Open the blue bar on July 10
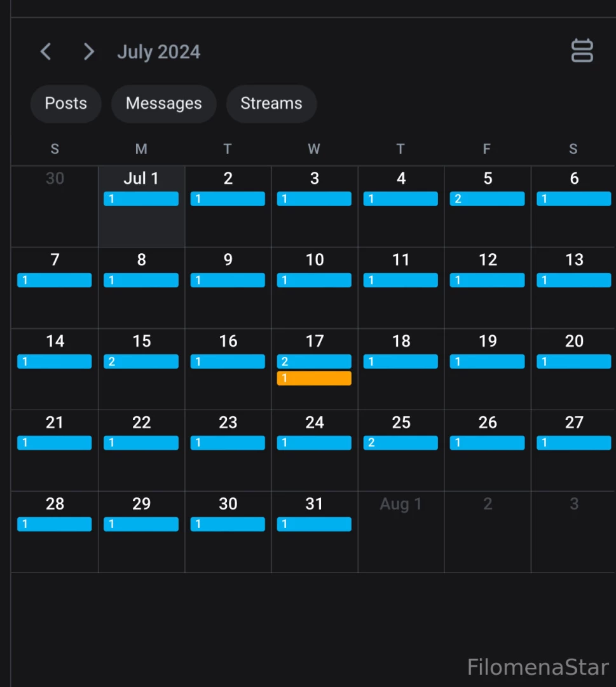616x687 pixels. pos(314,281)
